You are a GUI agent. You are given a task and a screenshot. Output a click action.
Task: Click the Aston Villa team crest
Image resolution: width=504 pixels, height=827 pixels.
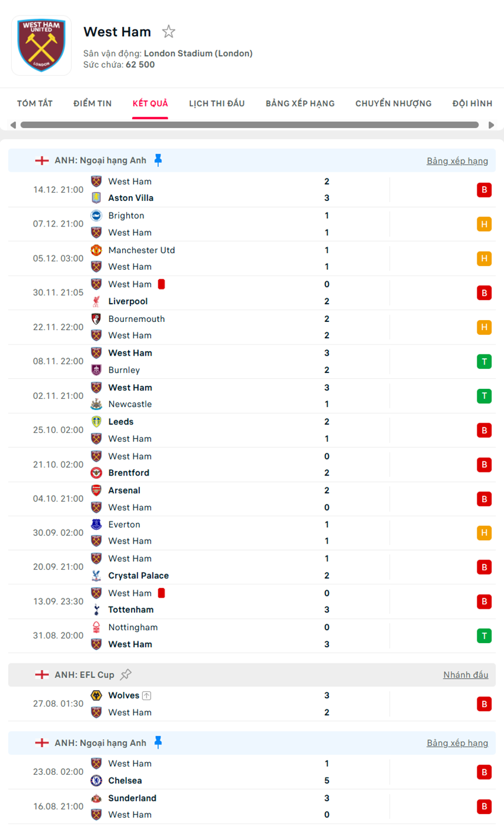pyautogui.click(x=96, y=198)
